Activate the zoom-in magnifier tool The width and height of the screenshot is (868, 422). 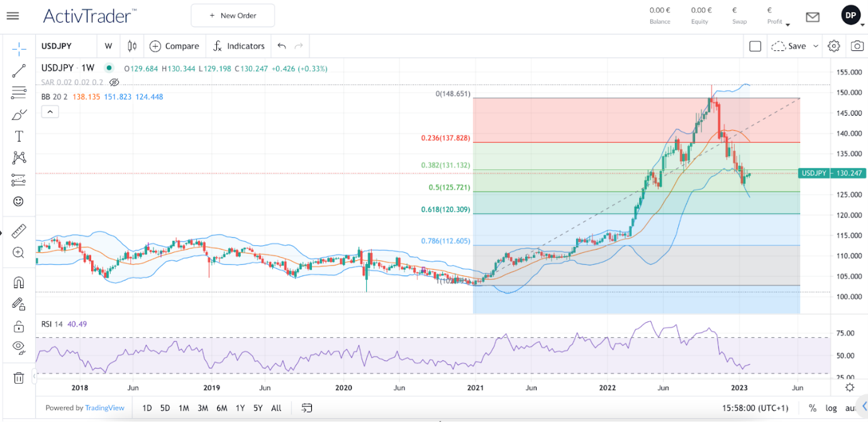point(18,252)
